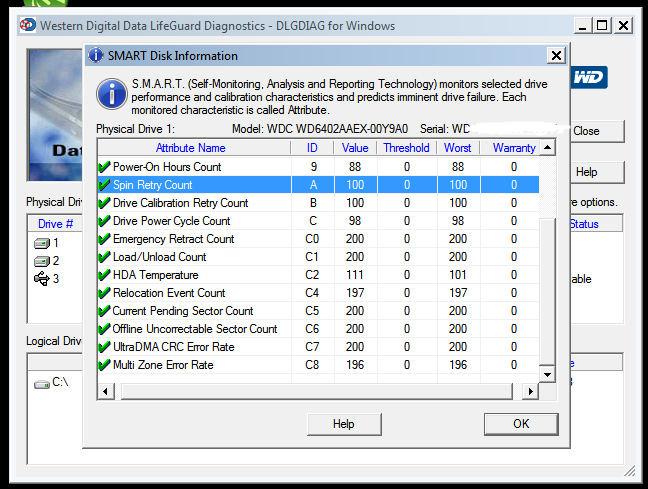Screen dimensions: 648x489
Task: Select Multi Zone Error Rate row
Action: click(x=318, y=365)
